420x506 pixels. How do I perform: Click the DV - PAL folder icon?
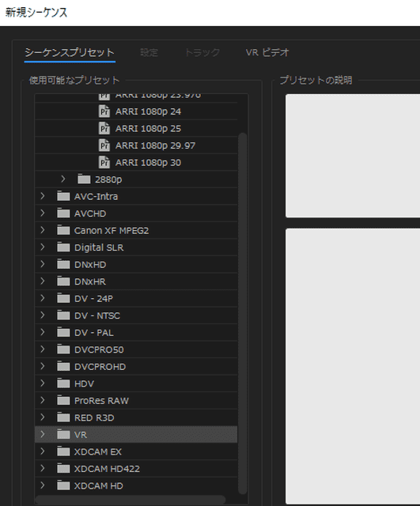(x=63, y=333)
